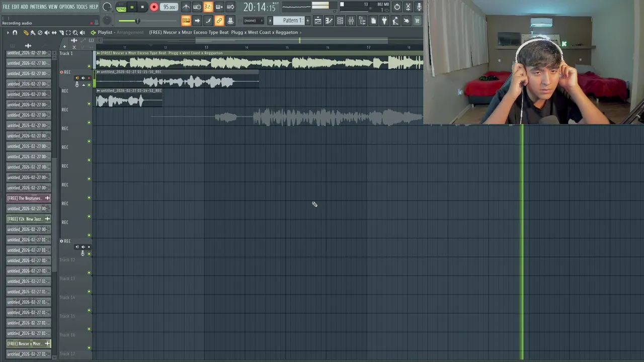644x362 pixels.
Task: Open the Piano roll icon
Action: pos(329,21)
